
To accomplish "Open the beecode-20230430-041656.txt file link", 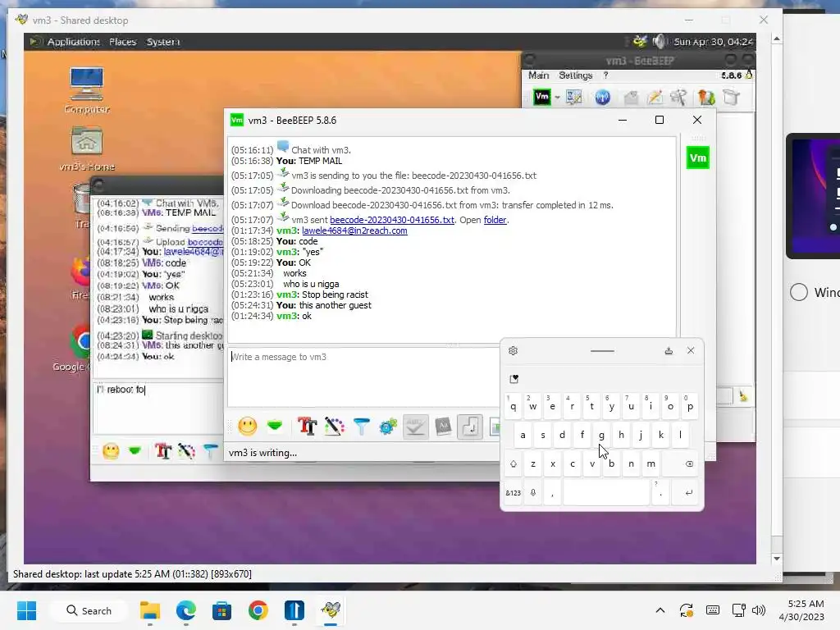I will click(x=391, y=220).
